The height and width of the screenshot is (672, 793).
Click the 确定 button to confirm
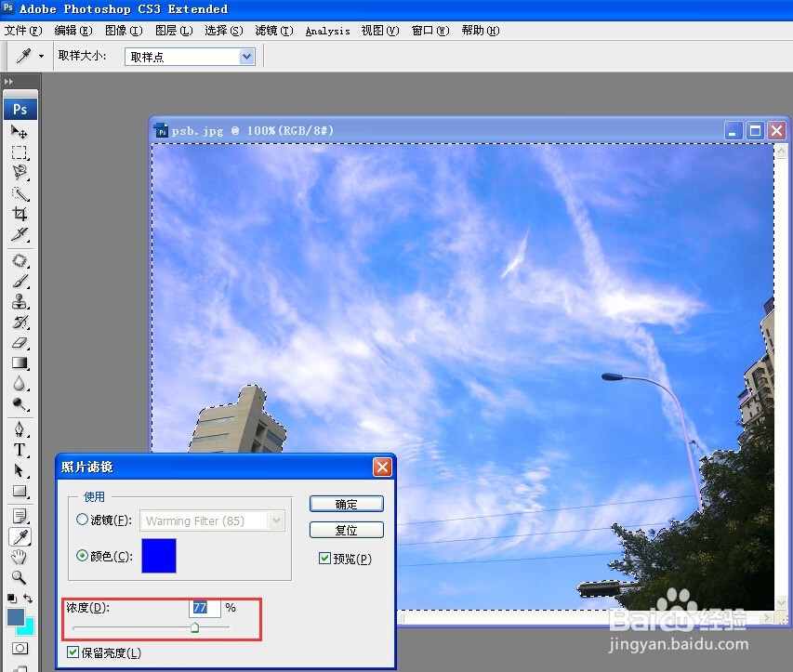pos(346,504)
